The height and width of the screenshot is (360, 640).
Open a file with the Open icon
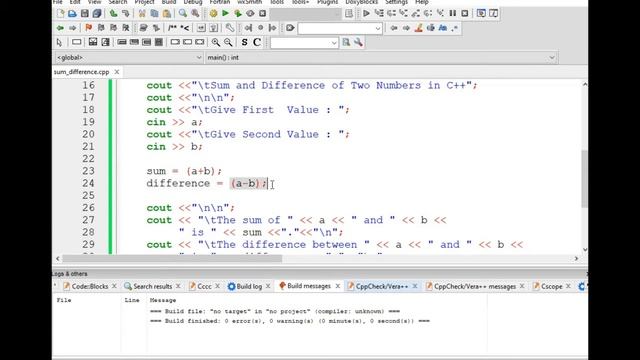point(72,13)
